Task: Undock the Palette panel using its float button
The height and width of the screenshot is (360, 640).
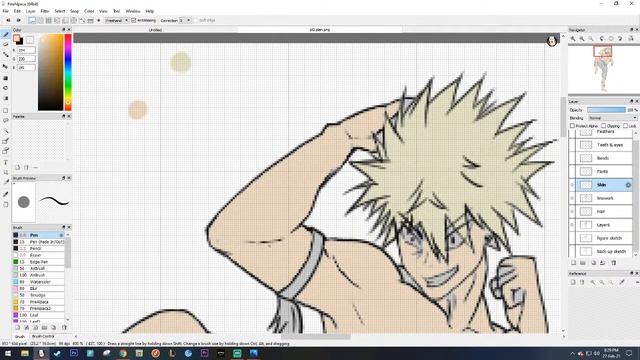Action: (64, 116)
